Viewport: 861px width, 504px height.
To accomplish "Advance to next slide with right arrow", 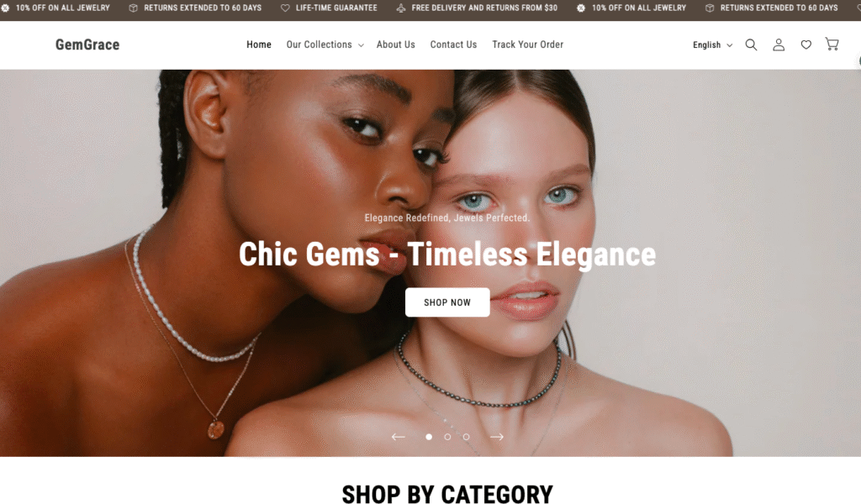I will click(496, 437).
